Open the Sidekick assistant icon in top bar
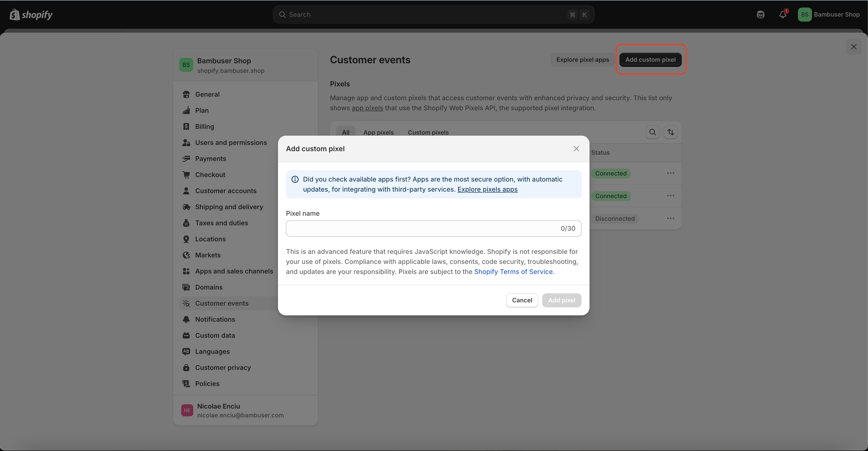Image resolution: width=868 pixels, height=451 pixels. [x=760, y=15]
